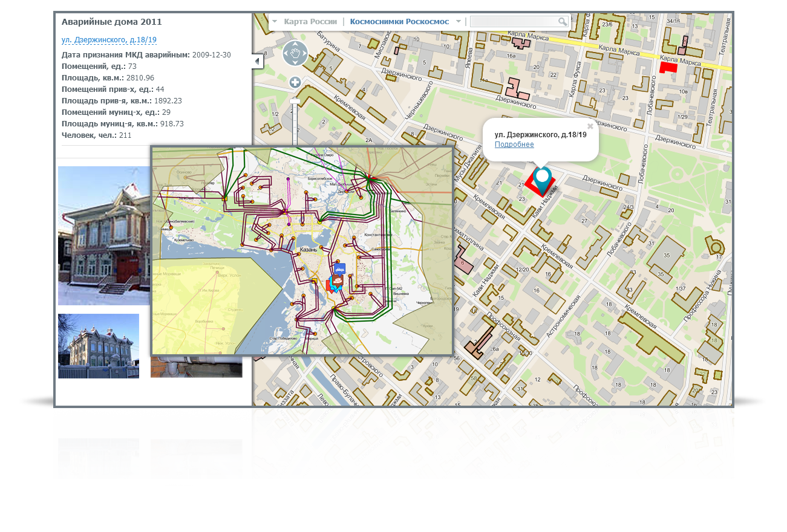Click the red building on Карла Маркса street
The image size is (787, 532).
point(668,67)
